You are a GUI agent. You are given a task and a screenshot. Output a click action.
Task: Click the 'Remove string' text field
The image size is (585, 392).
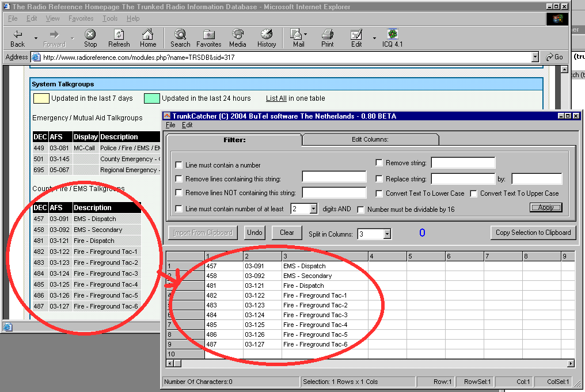(x=463, y=163)
